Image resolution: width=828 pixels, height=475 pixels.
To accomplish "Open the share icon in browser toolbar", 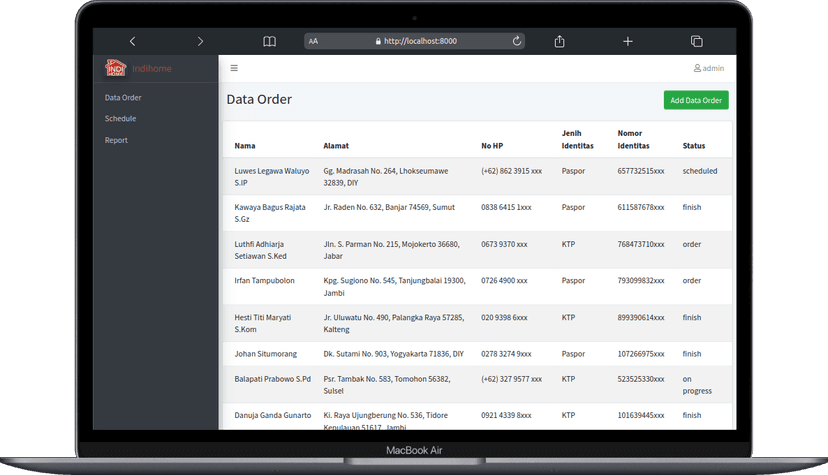I will coord(559,41).
